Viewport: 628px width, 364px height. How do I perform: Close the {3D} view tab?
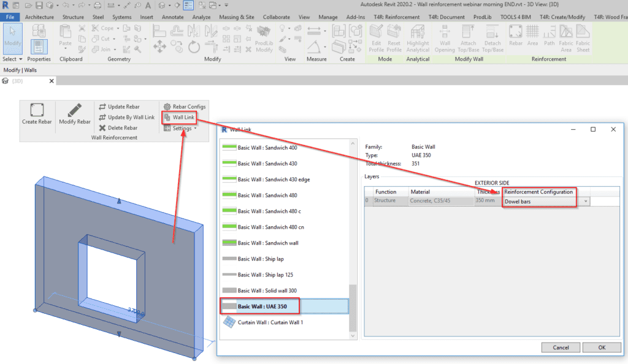click(52, 81)
